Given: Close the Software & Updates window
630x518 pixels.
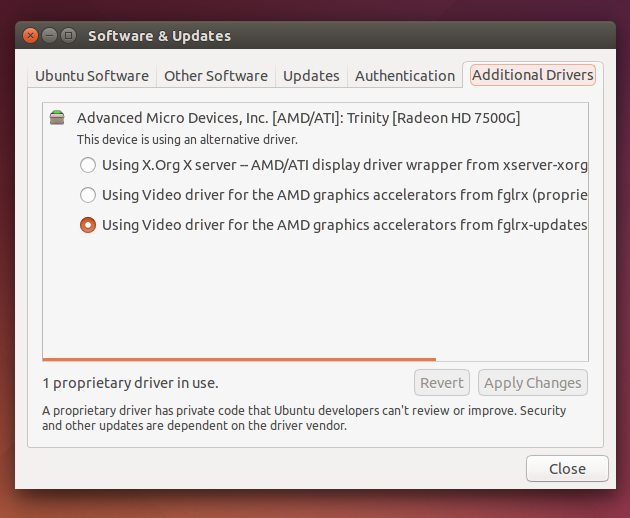Looking at the screenshot, I should pyautogui.click(x=30, y=36).
